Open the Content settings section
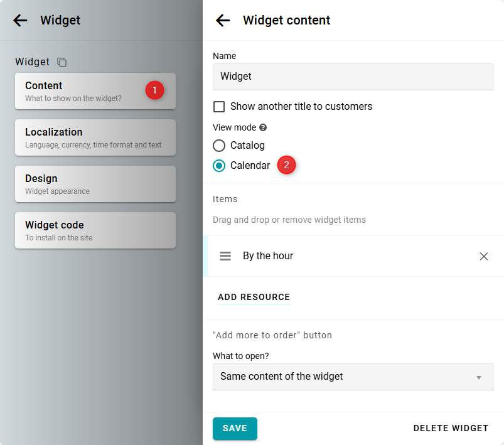The width and height of the screenshot is (504, 445). point(82,91)
